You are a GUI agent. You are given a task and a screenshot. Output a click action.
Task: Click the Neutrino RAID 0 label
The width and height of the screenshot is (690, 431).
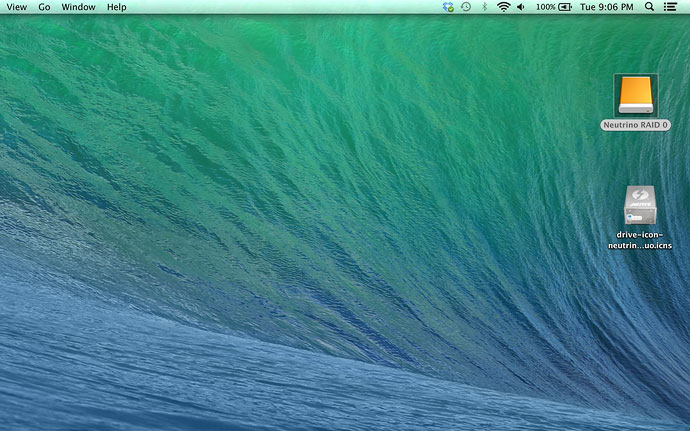(635, 125)
